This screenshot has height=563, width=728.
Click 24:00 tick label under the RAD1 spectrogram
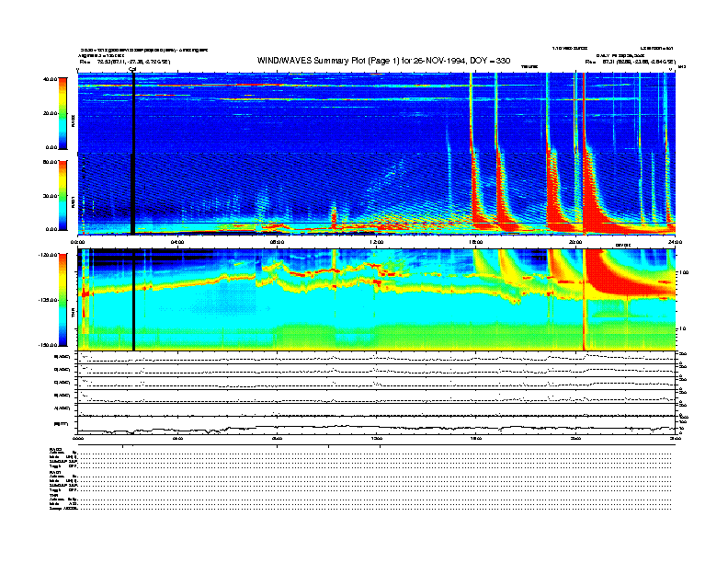675,242
